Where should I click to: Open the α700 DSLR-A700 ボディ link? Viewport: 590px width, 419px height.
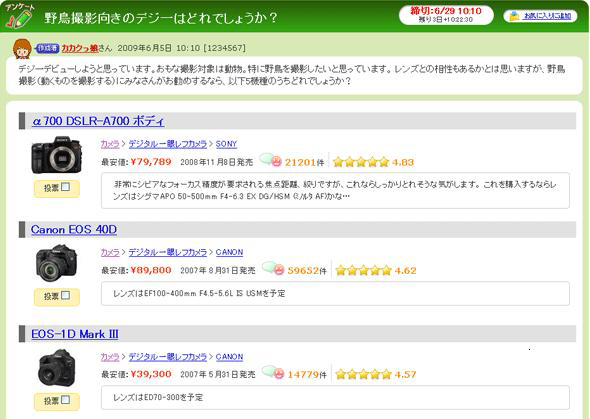coord(98,121)
